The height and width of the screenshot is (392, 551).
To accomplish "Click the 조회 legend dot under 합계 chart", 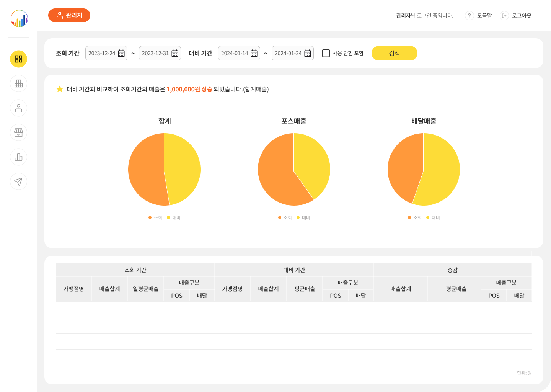I will click(x=150, y=217).
